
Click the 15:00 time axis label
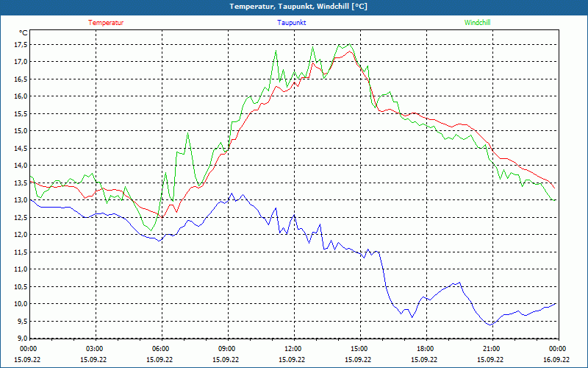click(359, 349)
